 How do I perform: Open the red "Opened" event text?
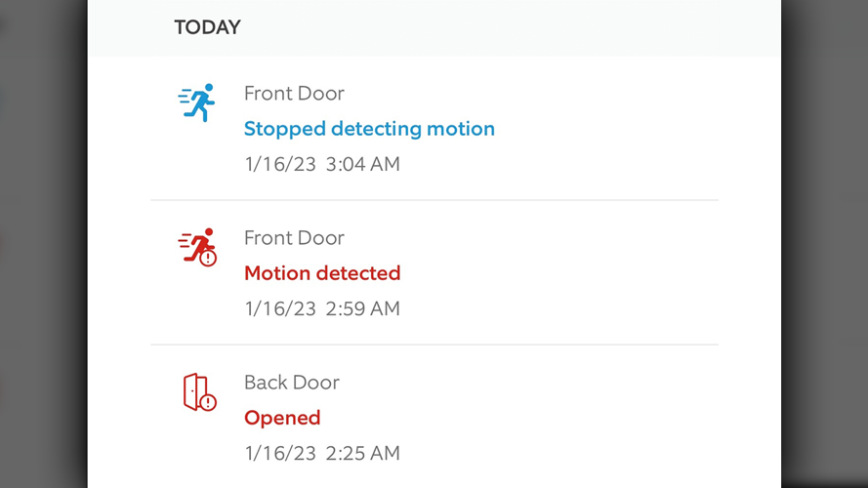(282, 418)
